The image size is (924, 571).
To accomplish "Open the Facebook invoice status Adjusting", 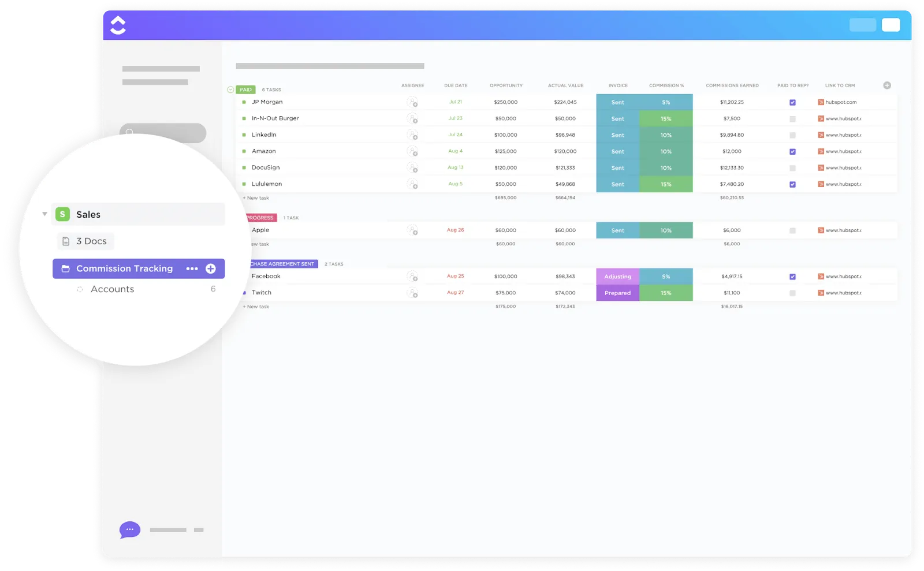I will [617, 277].
